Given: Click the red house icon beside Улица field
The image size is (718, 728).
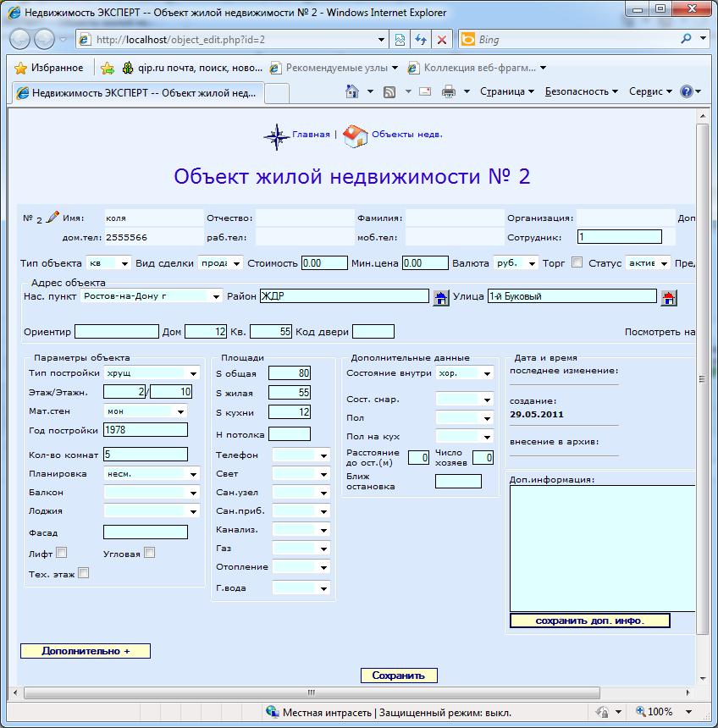Looking at the screenshot, I should [x=669, y=298].
